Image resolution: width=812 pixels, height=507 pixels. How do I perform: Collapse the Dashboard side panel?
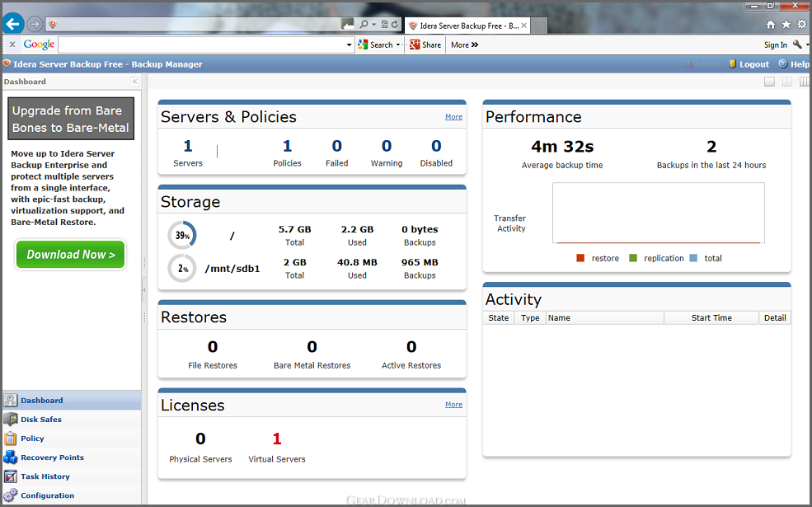[134, 82]
